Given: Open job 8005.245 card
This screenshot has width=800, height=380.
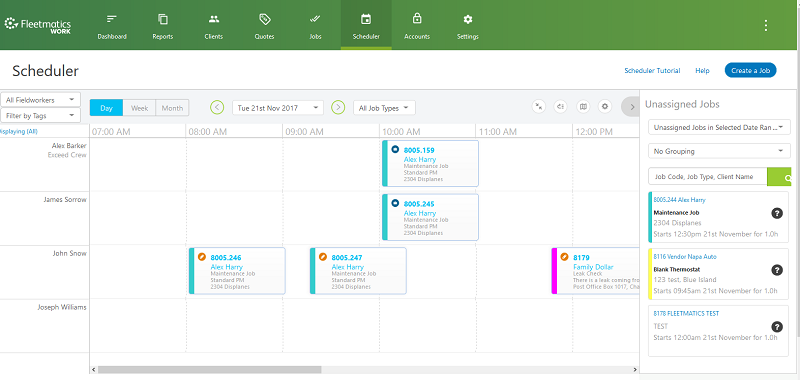Looking at the screenshot, I should point(431,217).
